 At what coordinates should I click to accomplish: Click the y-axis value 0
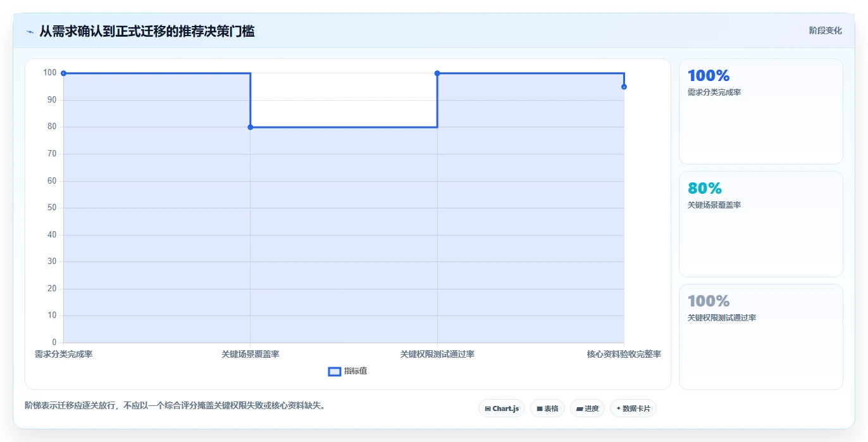pyautogui.click(x=54, y=343)
